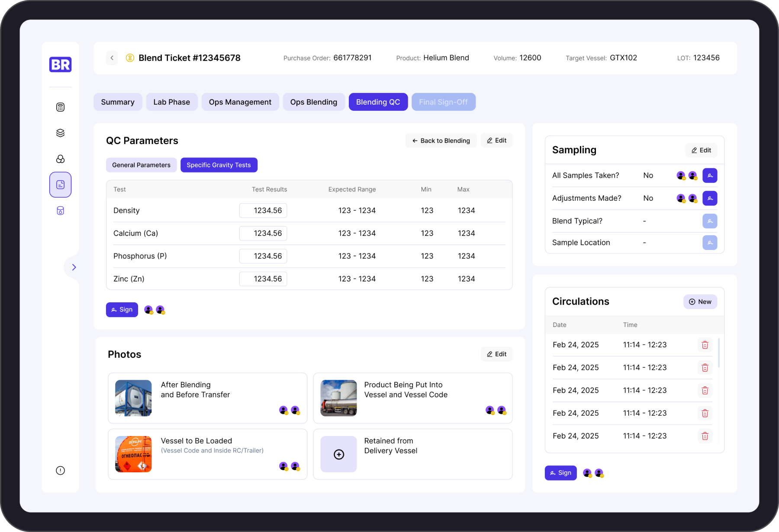This screenshot has width=779, height=532.
Task: Open the After Blending photo thumbnail
Action: click(133, 398)
